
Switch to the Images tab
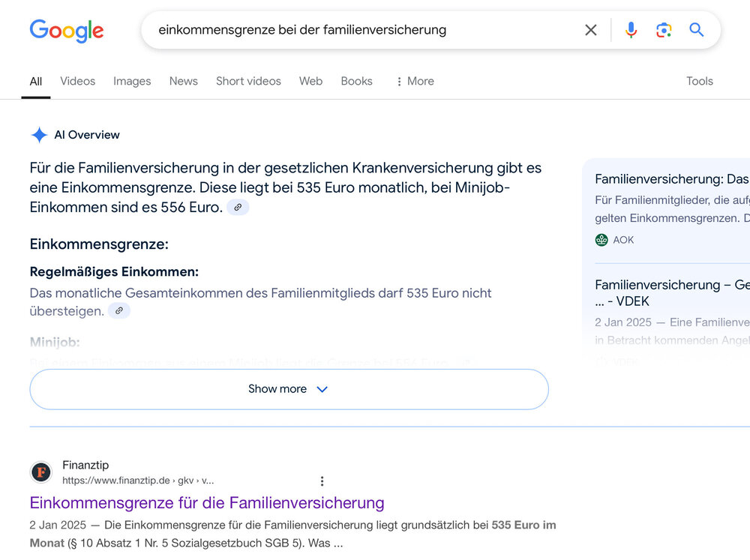click(x=132, y=81)
